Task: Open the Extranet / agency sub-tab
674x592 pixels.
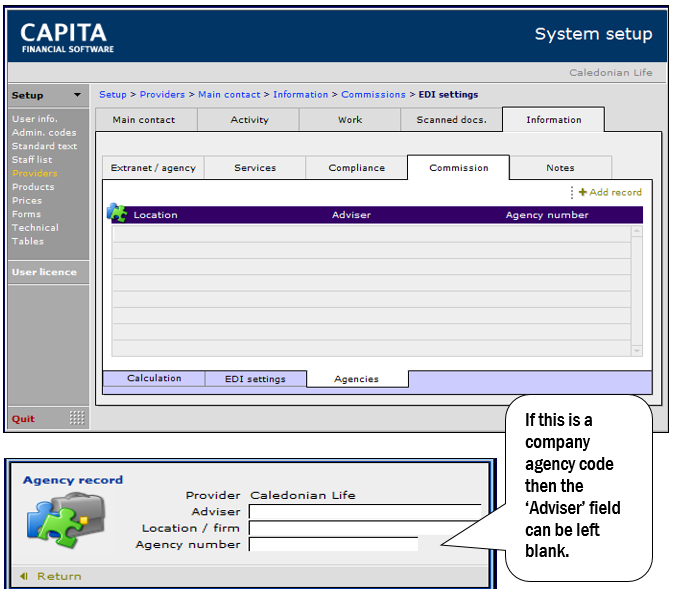Action: [153, 168]
